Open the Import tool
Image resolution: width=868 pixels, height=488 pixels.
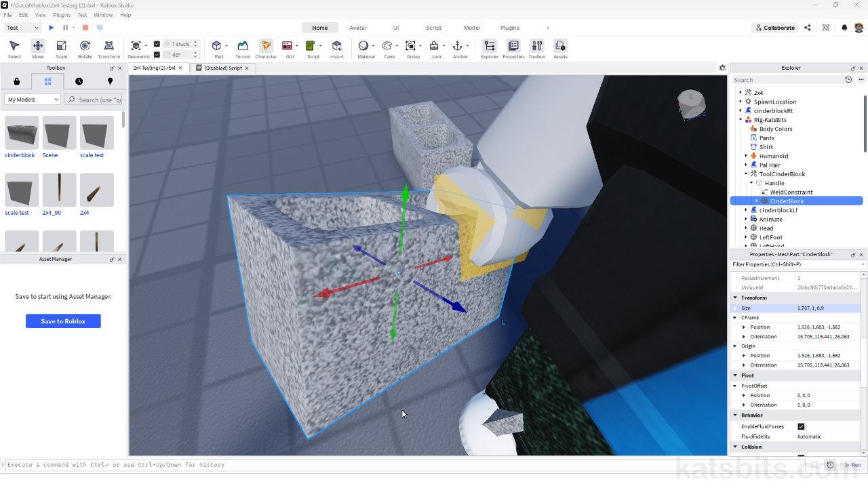[x=337, y=49]
